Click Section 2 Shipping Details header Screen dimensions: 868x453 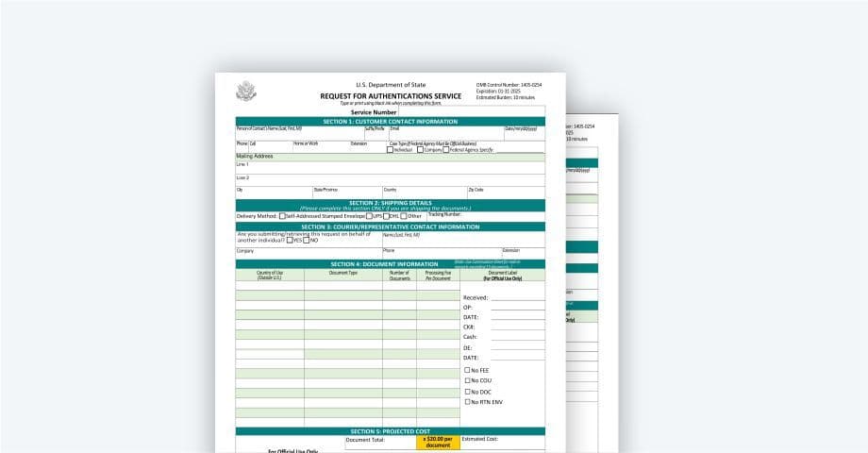click(x=391, y=205)
